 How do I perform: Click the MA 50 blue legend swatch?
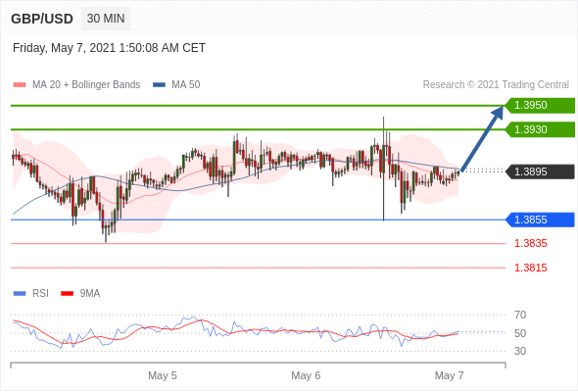coord(159,85)
